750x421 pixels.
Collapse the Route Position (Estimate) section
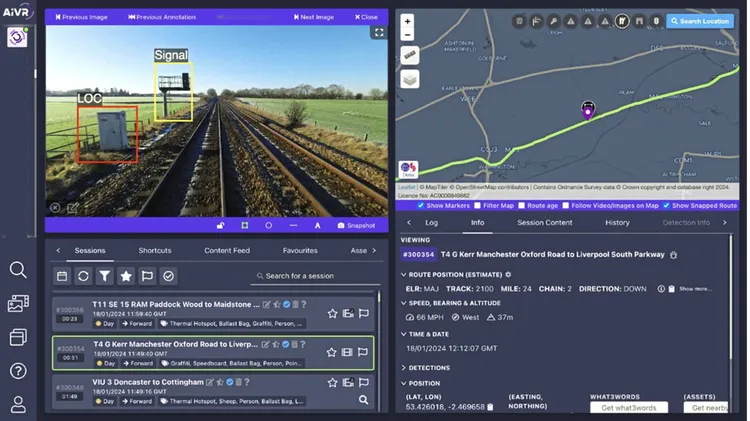pos(403,275)
